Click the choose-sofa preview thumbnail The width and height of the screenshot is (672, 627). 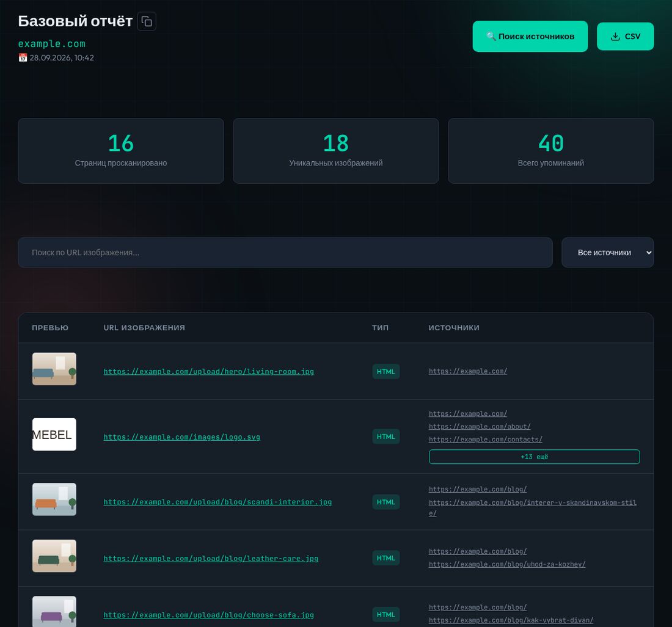(x=54, y=612)
